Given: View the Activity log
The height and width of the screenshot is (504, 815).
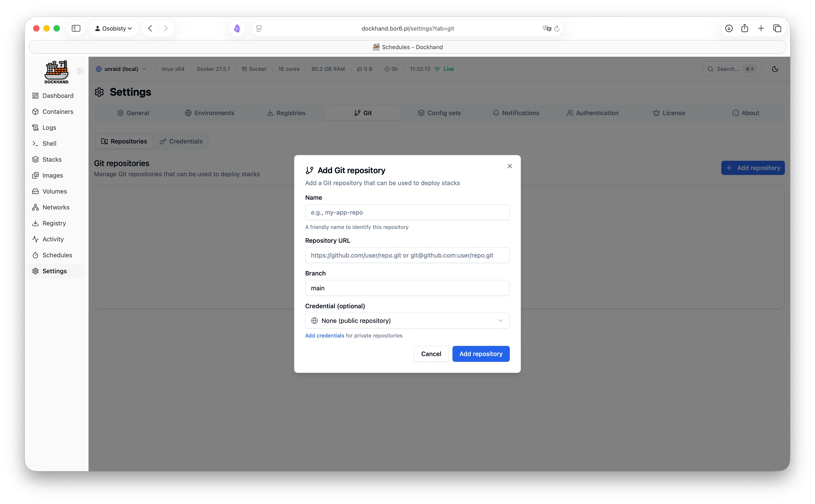Looking at the screenshot, I should tap(53, 239).
